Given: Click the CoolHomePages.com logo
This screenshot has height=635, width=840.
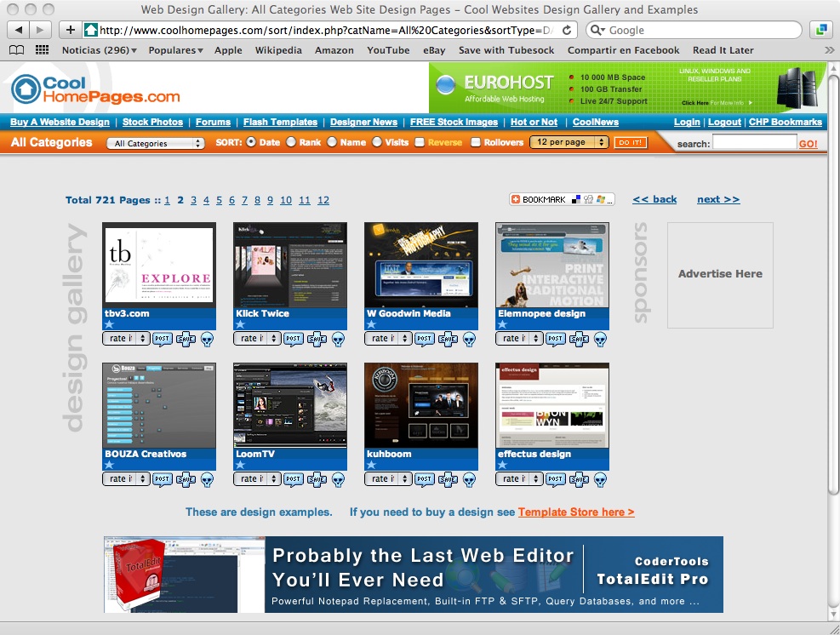Looking at the screenshot, I should [x=96, y=89].
